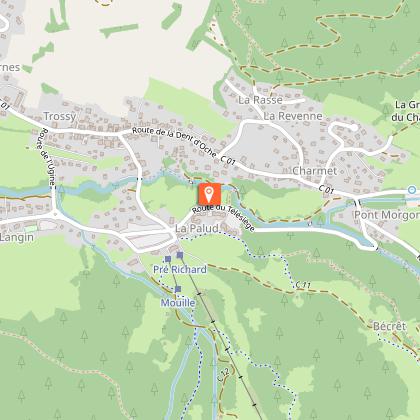Click the Pont Morgon label
Viewport: 420px width, 420px height.
click(x=387, y=215)
